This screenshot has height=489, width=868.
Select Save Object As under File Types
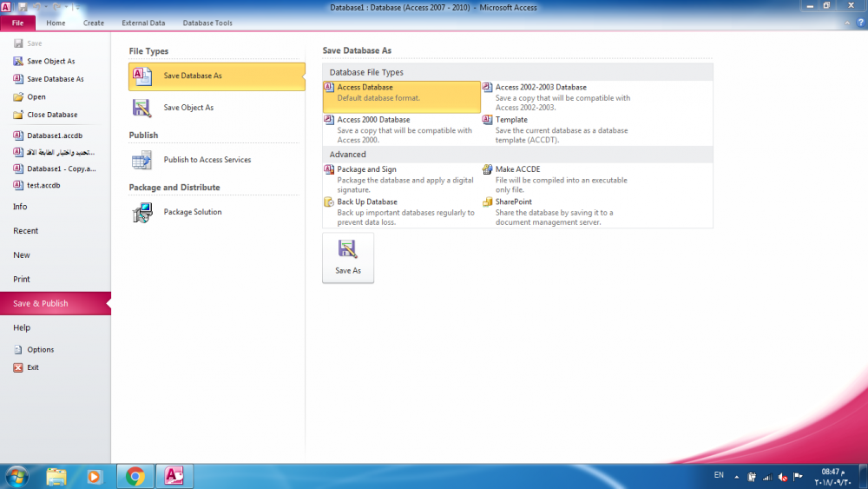(x=216, y=108)
